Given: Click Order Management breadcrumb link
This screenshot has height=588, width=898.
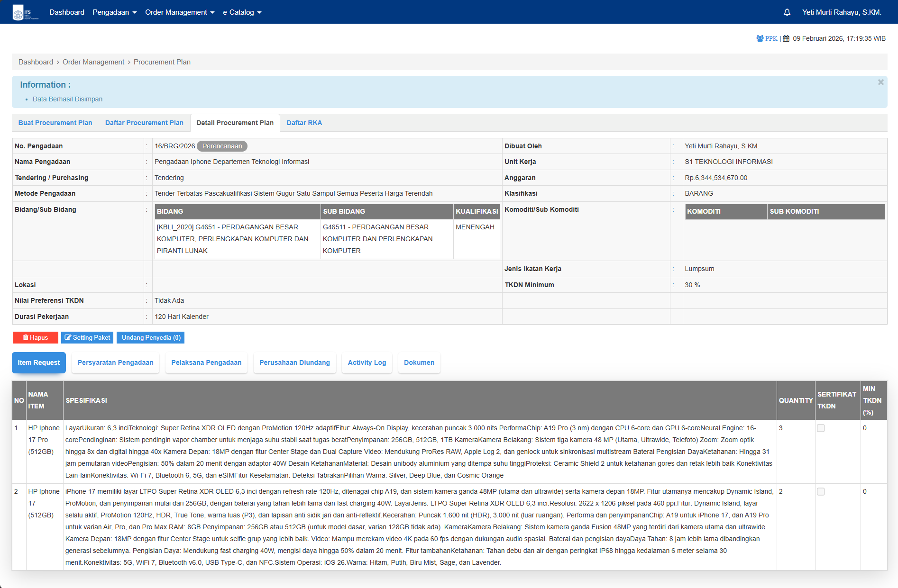Looking at the screenshot, I should point(93,62).
